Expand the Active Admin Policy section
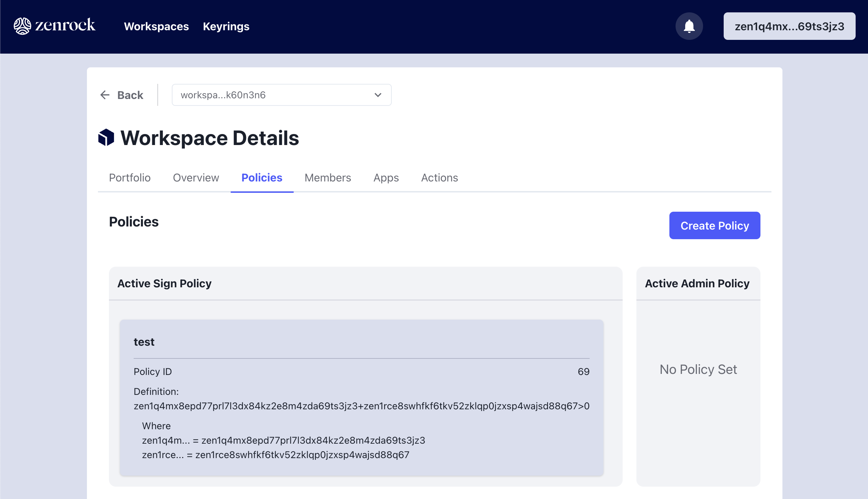Image resolution: width=868 pixels, height=499 pixels. pos(698,283)
